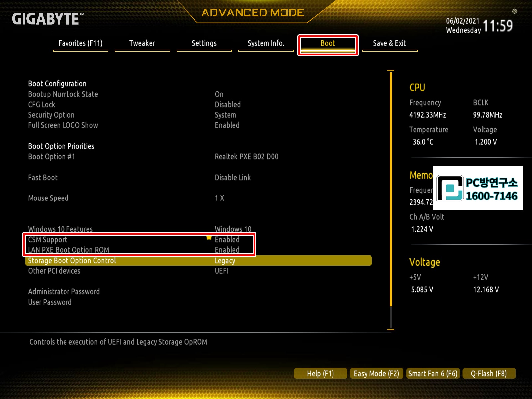
Task: Click the Boot Option Priorities heading
Action: [x=61, y=146]
